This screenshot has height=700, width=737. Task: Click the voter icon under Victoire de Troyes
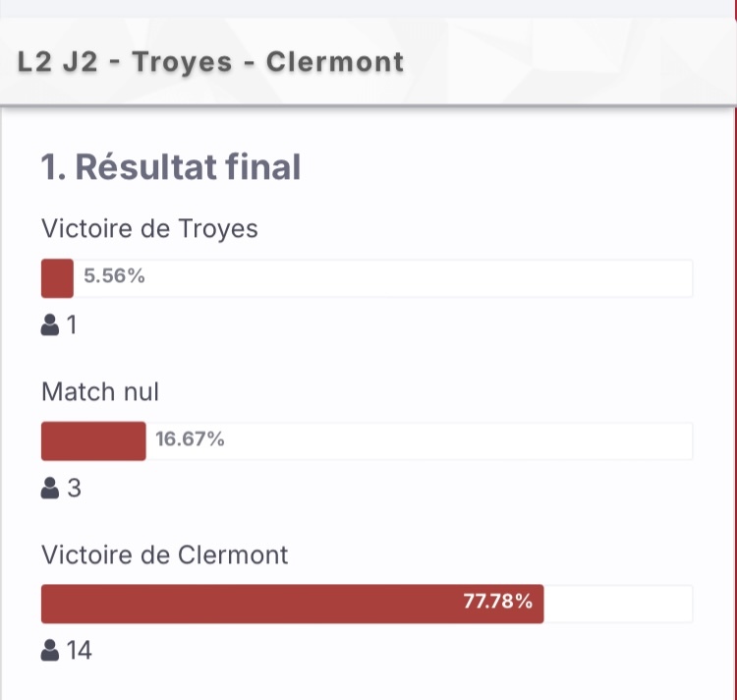pos(50,324)
